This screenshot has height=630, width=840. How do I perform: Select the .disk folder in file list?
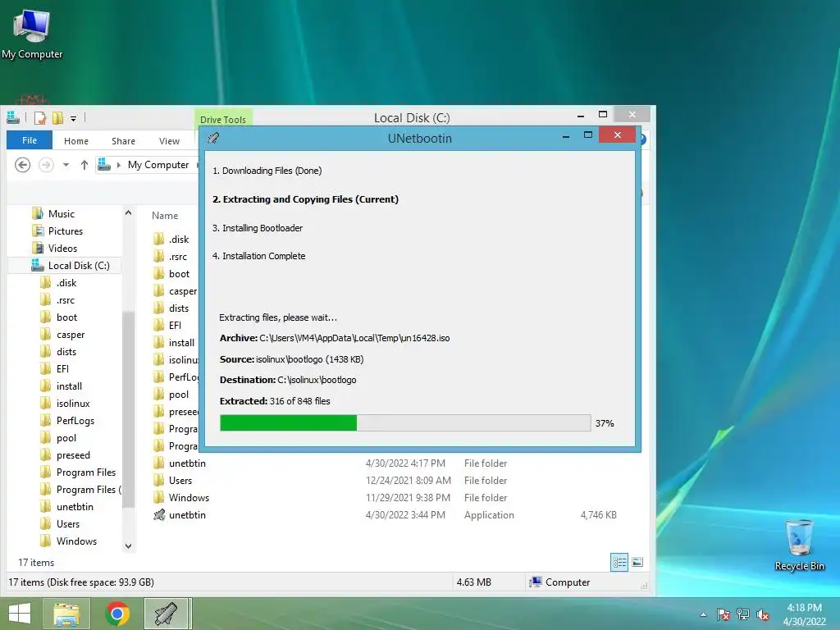tap(178, 239)
